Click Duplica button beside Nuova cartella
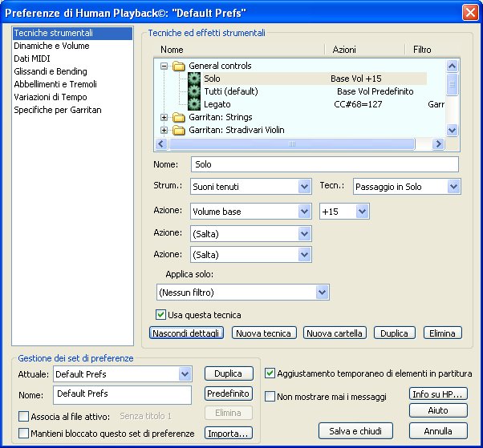This screenshot has height=448, width=483. coord(394,333)
